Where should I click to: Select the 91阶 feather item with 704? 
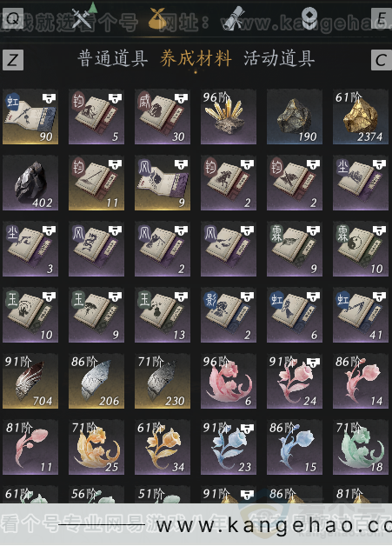(30, 381)
